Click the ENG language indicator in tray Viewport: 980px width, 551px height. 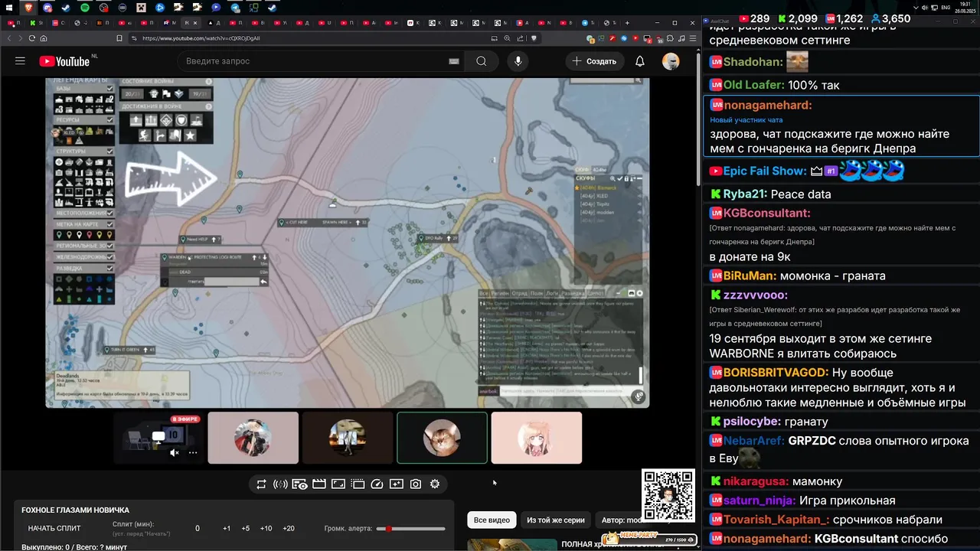pyautogui.click(x=946, y=7)
